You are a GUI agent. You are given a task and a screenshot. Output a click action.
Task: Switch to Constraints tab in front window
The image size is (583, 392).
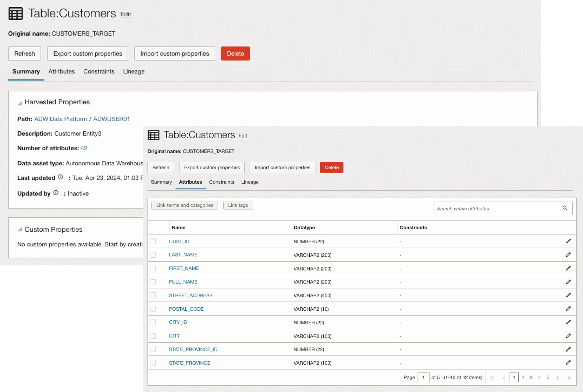click(x=222, y=182)
